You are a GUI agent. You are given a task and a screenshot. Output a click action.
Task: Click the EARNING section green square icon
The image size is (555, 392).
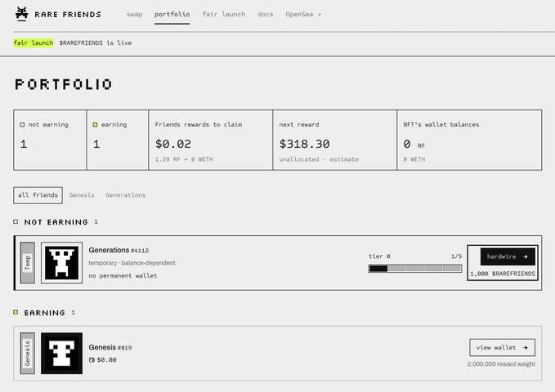coord(16,312)
